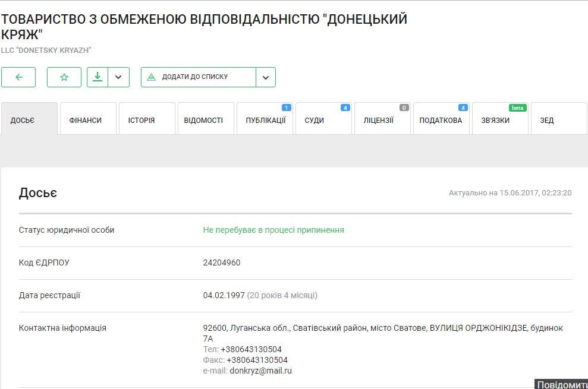Click the star favorite icon
Image resolution: width=588 pixels, height=389 pixels.
(x=64, y=77)
